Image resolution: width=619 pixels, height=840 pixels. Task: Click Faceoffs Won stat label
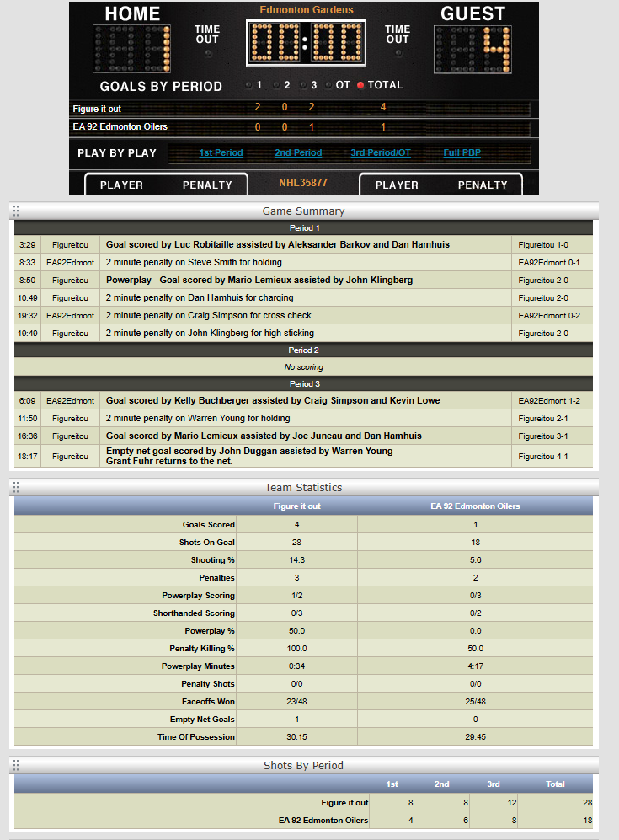point(208,702)
